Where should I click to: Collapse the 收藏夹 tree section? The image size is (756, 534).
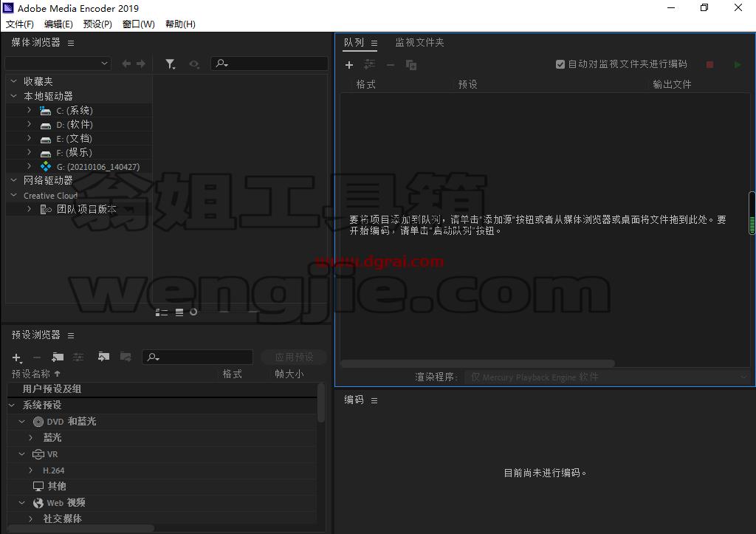13,81
